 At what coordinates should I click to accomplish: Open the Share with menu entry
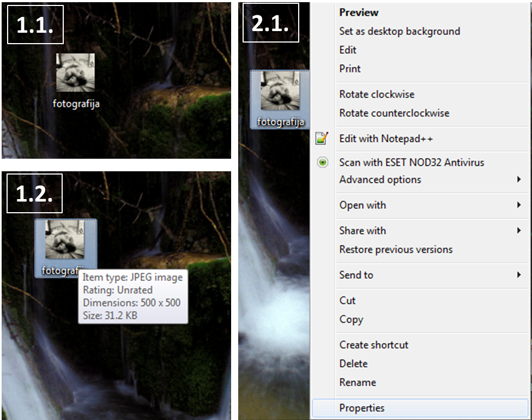pos(362,231)
